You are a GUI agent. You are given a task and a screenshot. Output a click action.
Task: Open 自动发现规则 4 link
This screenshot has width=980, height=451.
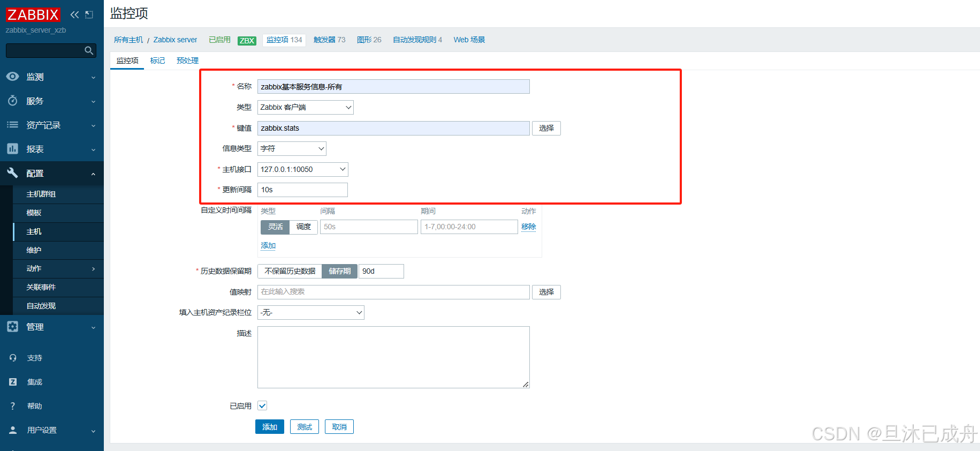pos(417,40)
